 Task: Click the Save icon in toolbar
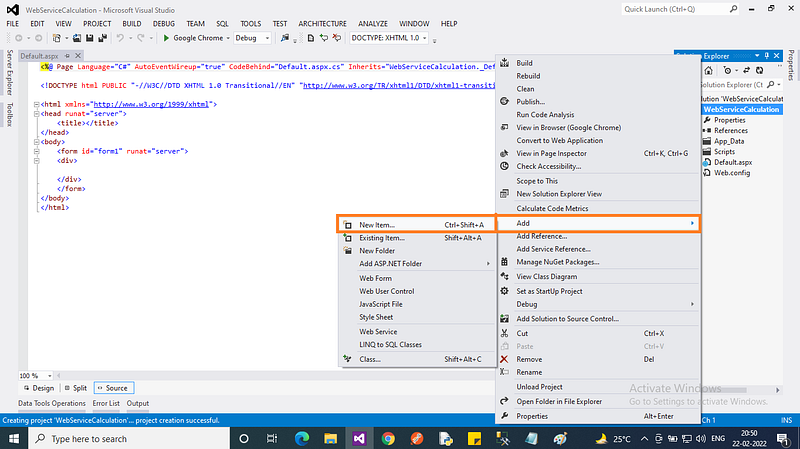click(x=90, y=38)
